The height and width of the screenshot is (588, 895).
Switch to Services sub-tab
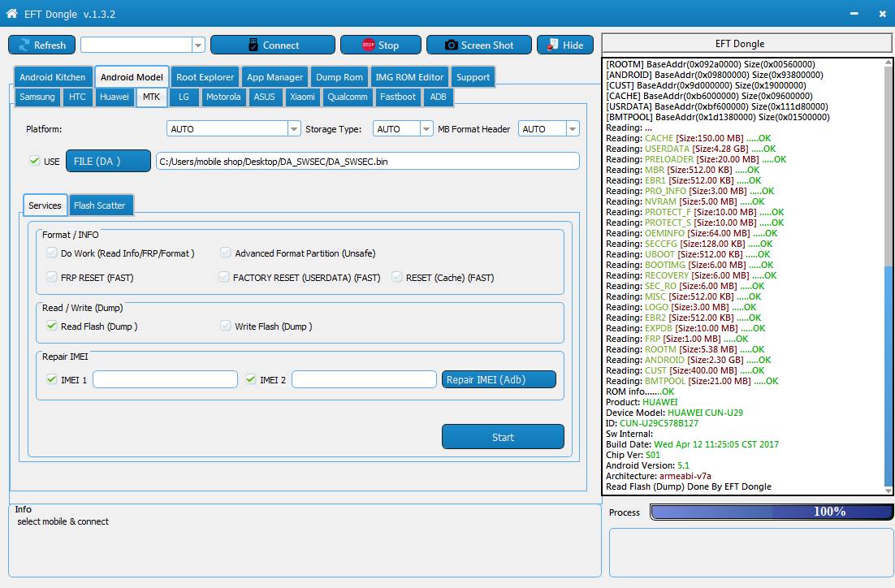click(x=45, y=205)
